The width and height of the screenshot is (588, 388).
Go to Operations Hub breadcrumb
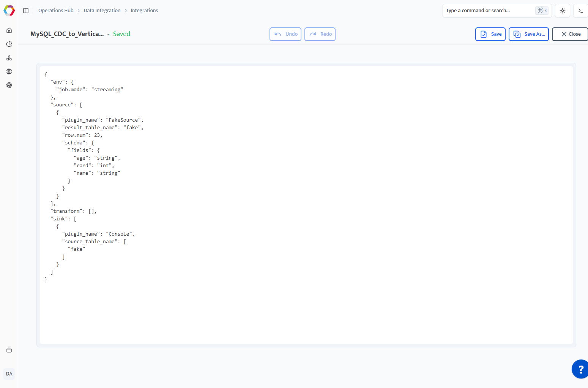(x=56, y=11)
